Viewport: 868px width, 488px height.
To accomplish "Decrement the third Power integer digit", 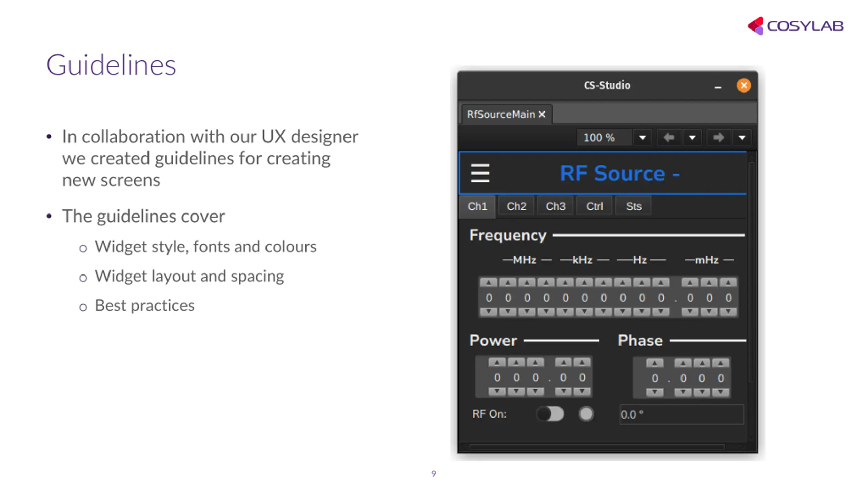I will (x=535, y=392).
